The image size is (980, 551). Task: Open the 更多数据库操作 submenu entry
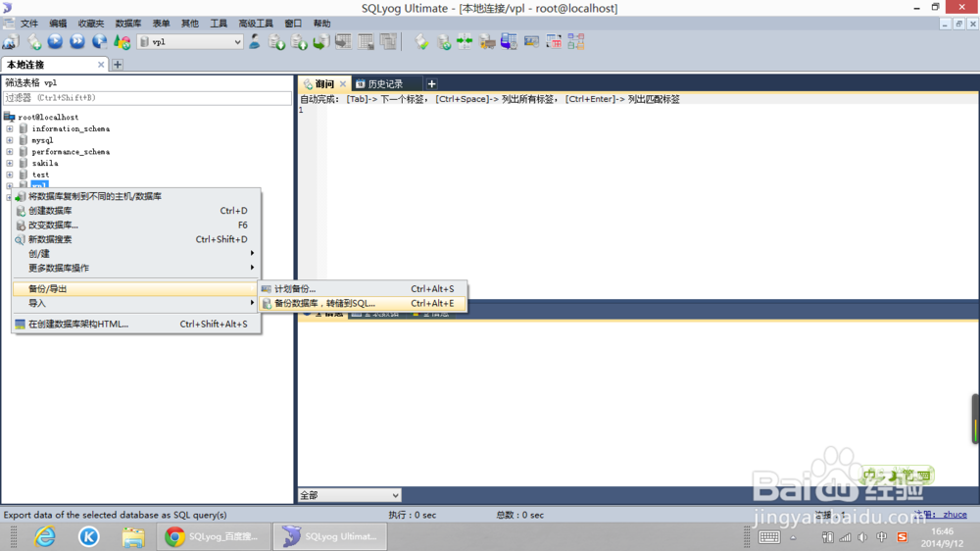pos(135,269)
